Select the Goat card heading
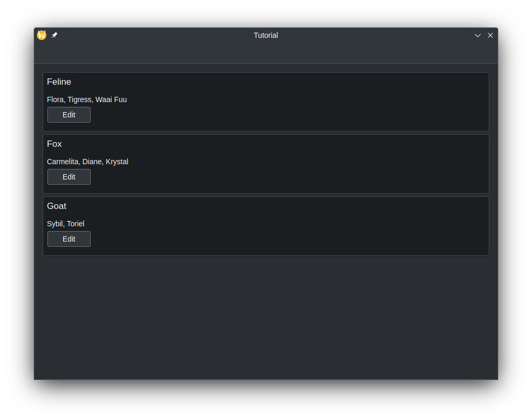 (x=56, y=206)
